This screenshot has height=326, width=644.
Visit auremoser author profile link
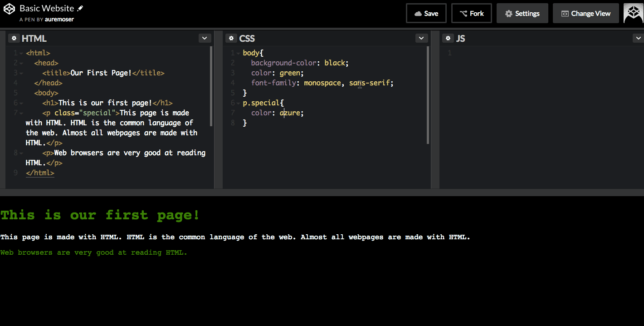pos(59,20)
